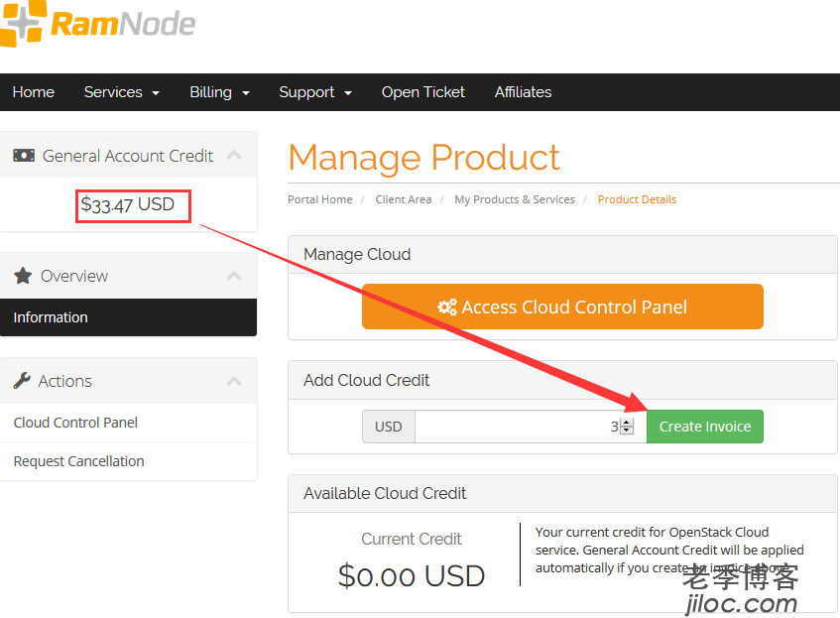Click the Request Cancellation link
Screen dimensions: 840x618
(78, 461)
